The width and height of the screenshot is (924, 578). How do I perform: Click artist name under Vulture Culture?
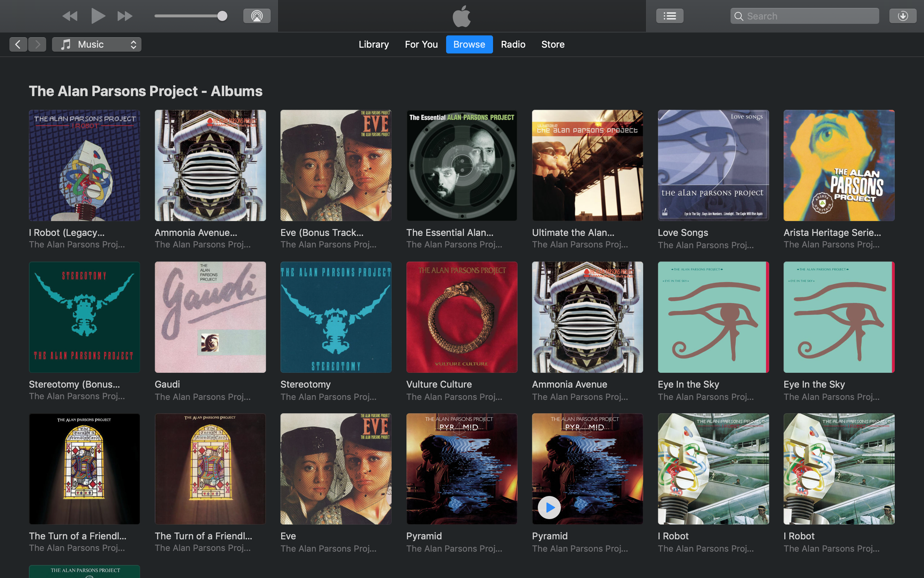(x=454, y=397)
